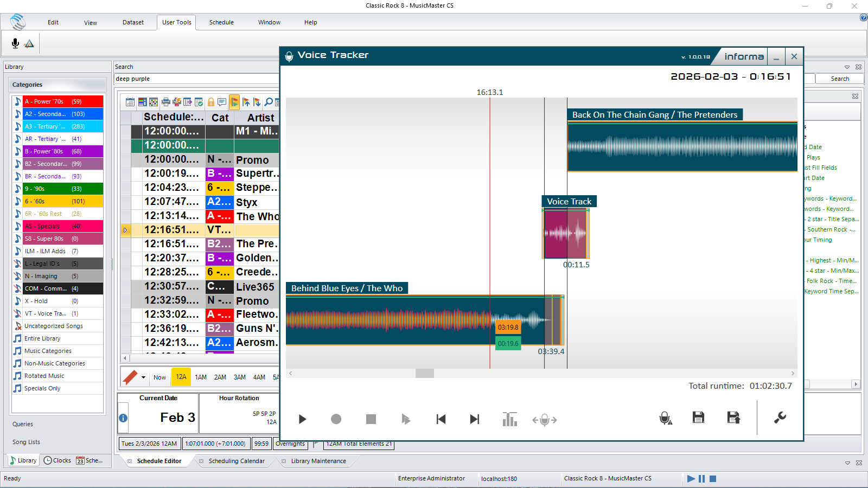
Task: Switch to the Scheduling Calendar tab
Action: [x=236, y=461]
